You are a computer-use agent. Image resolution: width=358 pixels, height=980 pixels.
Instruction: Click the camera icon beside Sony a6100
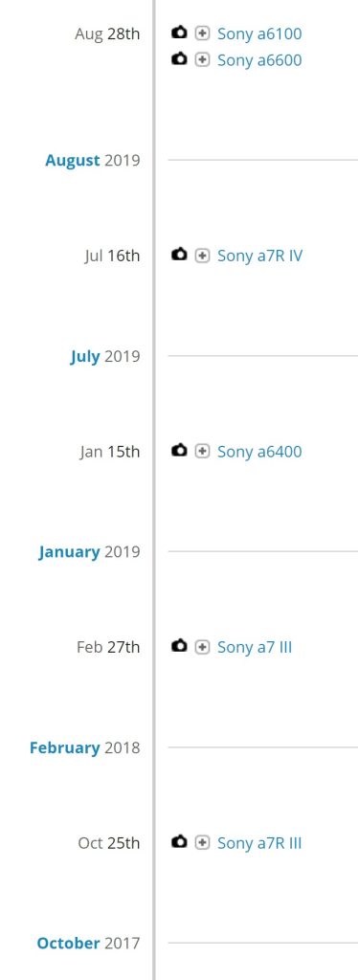coord(179,33)
